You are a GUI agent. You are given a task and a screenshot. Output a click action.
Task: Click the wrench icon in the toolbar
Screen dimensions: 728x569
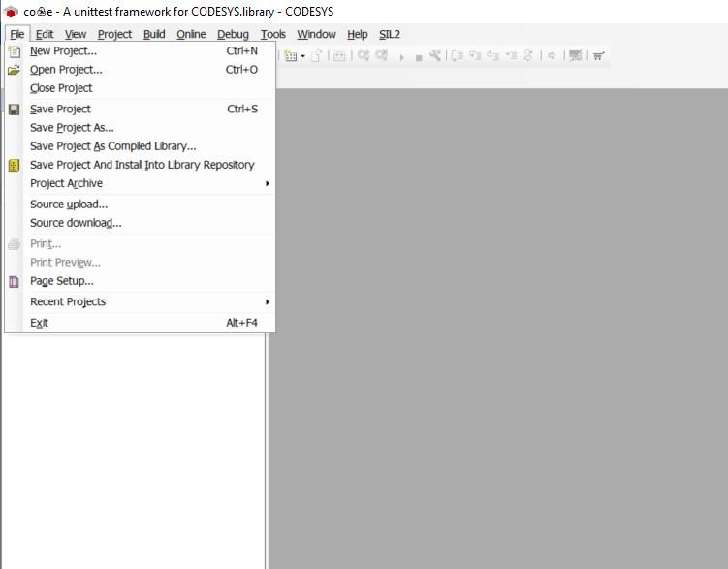435,56
